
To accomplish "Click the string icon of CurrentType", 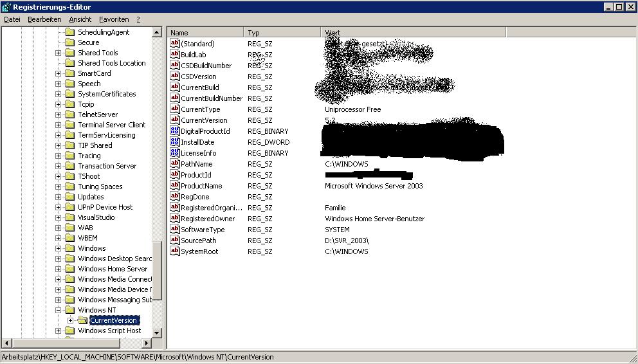I will pyautogui.click(x=174, y=109).
